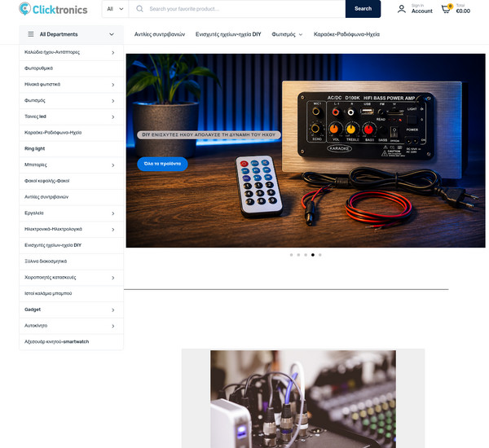Select Αξεσουάρ κινητού-smartwatch category
489x448 pixels.
pyautogui.click(x=71, y=341)
